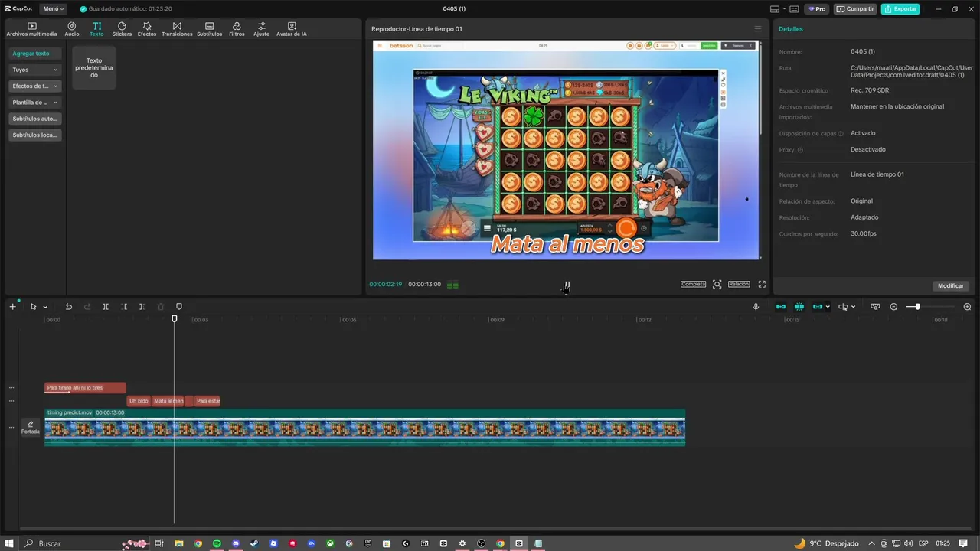Toggle main track magnet
This screenshot has width=980, height=551.
coord(781,307)
